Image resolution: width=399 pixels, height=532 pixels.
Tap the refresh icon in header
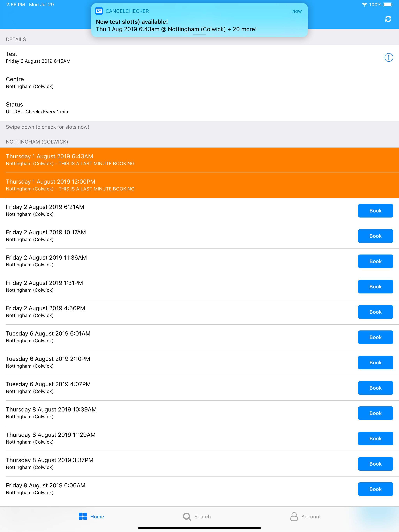[388, 19]
